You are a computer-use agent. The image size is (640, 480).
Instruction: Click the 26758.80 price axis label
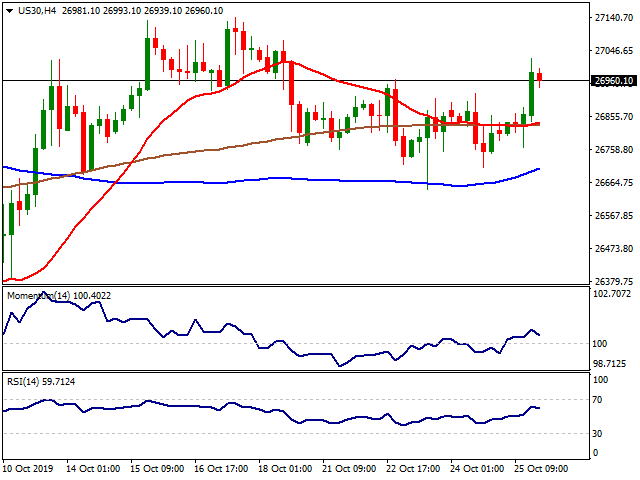click(x=614, y=150)
